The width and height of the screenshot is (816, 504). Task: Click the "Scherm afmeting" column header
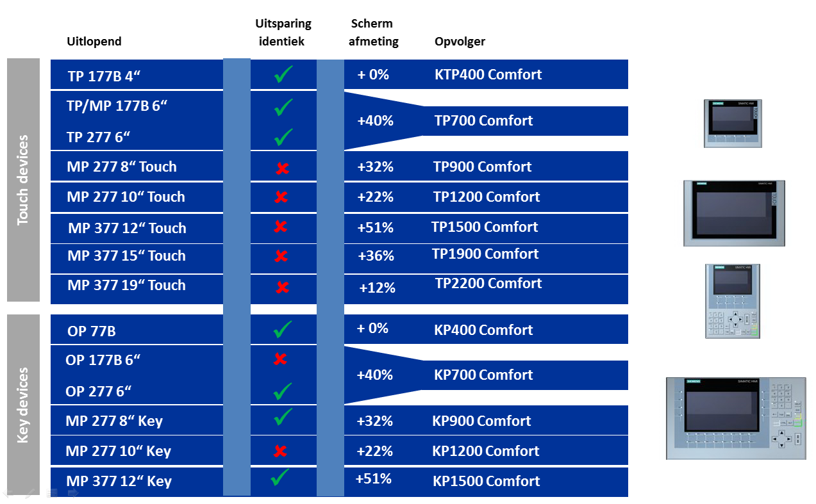pyautogui.click(x=373, y=33)
